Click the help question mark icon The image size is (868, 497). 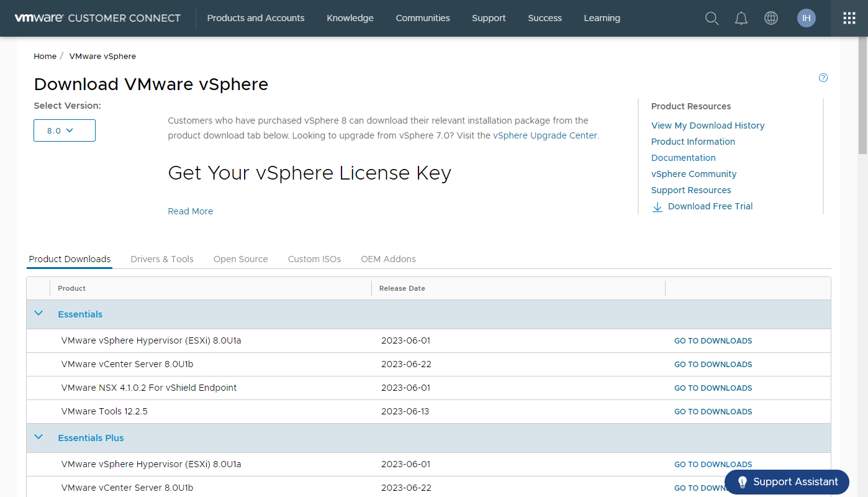823,78
